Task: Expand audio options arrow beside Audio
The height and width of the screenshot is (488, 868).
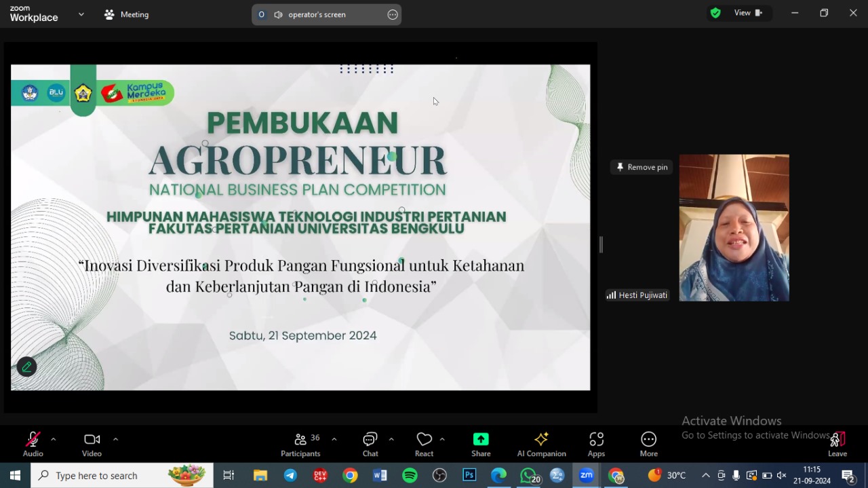Action: [53, 439]
